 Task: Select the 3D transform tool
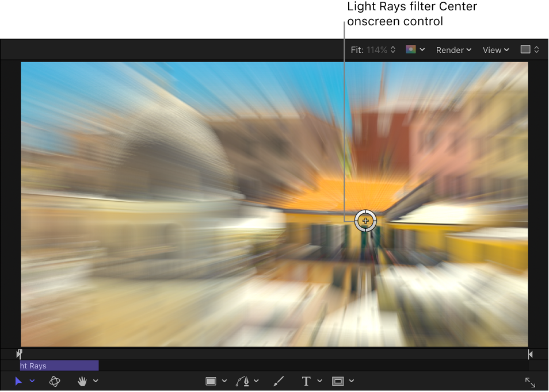click(55, 381)
